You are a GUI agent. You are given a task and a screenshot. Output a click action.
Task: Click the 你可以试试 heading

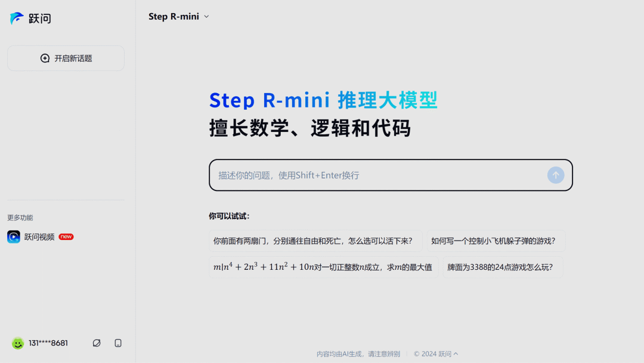pos(229,216)
